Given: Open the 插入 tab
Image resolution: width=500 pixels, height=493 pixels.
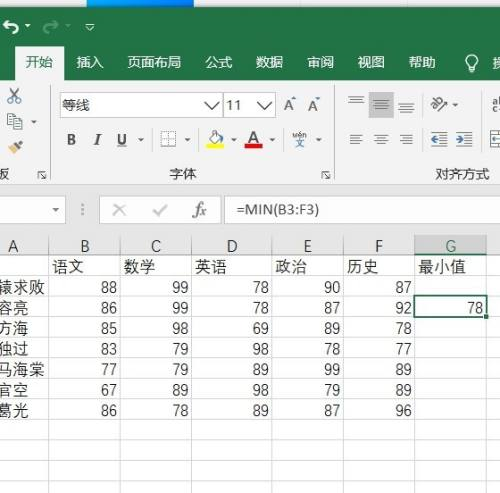Looking at the screenshot, I should [90, 63].
